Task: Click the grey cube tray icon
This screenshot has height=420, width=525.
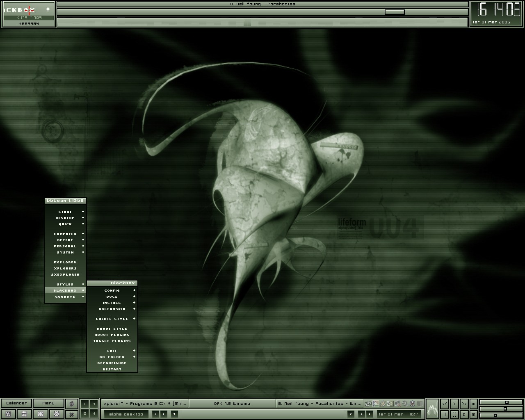Action: (420, 404)
